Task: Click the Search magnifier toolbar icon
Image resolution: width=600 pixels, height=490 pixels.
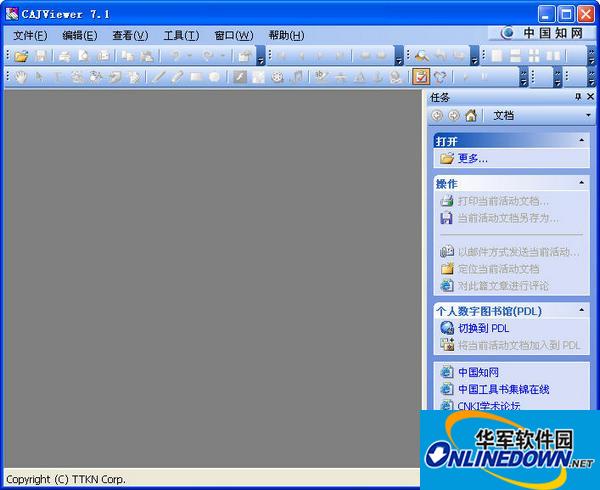Action: [x=422, y=56]
